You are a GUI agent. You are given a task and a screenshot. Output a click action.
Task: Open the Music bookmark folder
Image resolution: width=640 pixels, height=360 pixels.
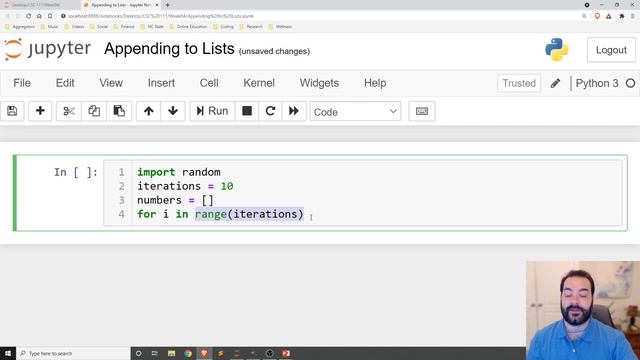pos(49,27)
